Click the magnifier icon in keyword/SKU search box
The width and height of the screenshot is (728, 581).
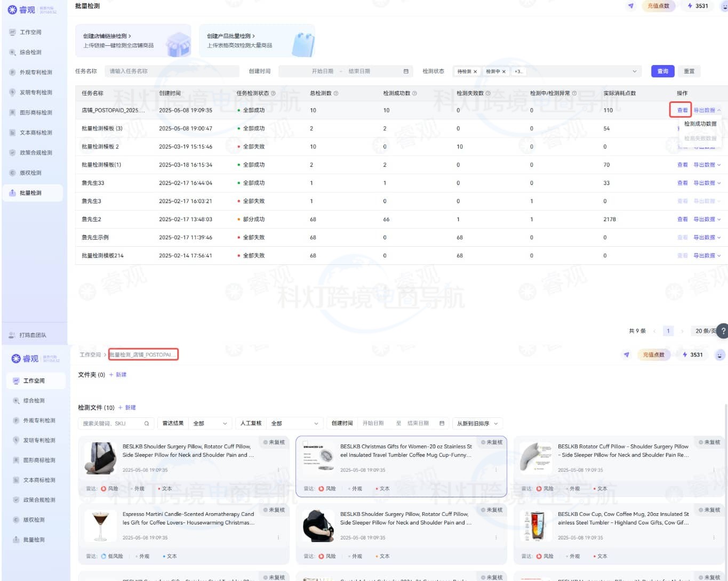146,424
